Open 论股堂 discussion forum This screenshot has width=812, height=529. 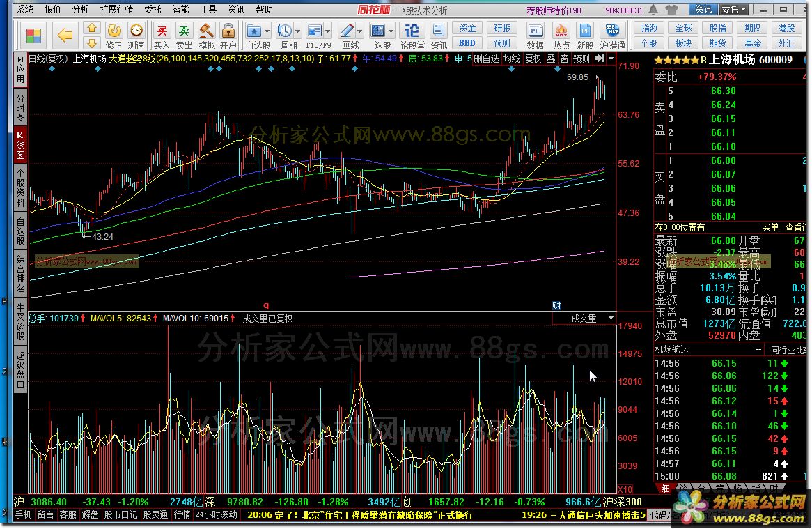(412, 36)
